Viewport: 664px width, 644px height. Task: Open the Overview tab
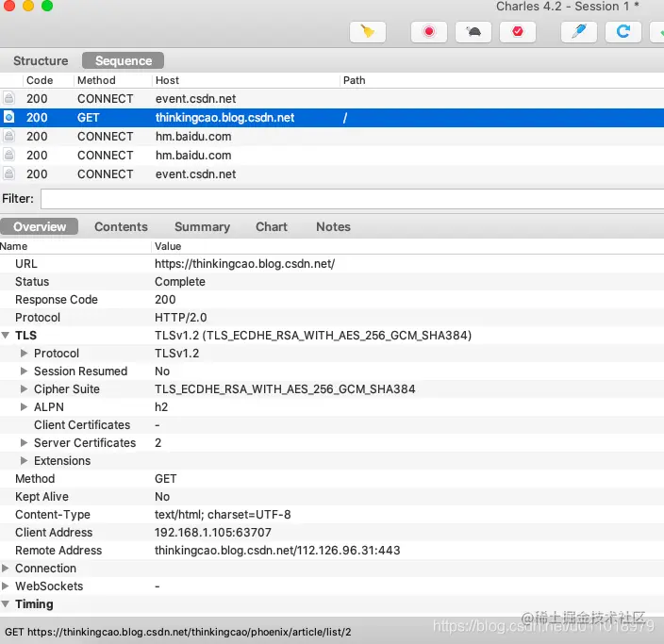click(40, 226)
